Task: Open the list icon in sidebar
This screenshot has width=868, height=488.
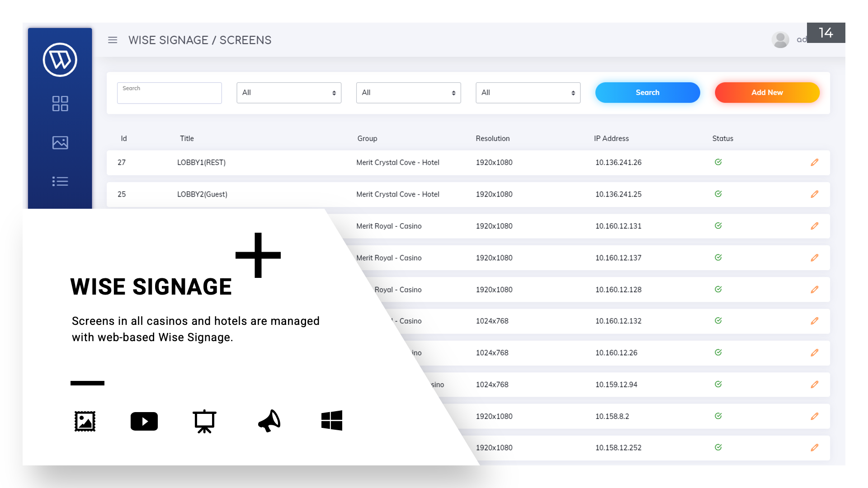Action: coord(60,181)
